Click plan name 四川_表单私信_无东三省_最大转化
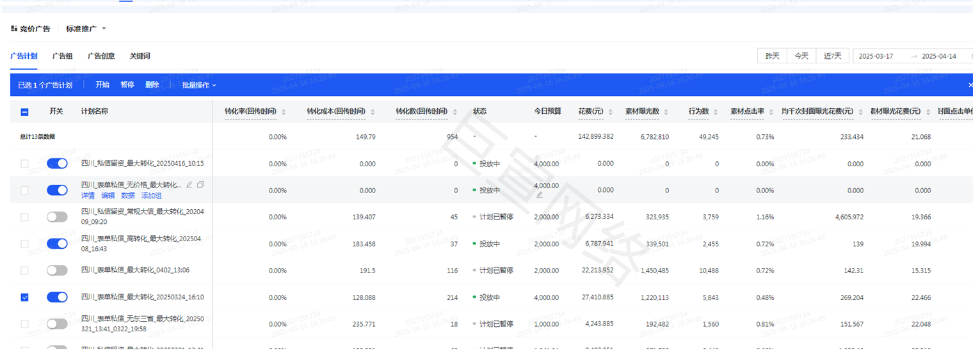This screenshot has height=355, width=980. point(142,324)
